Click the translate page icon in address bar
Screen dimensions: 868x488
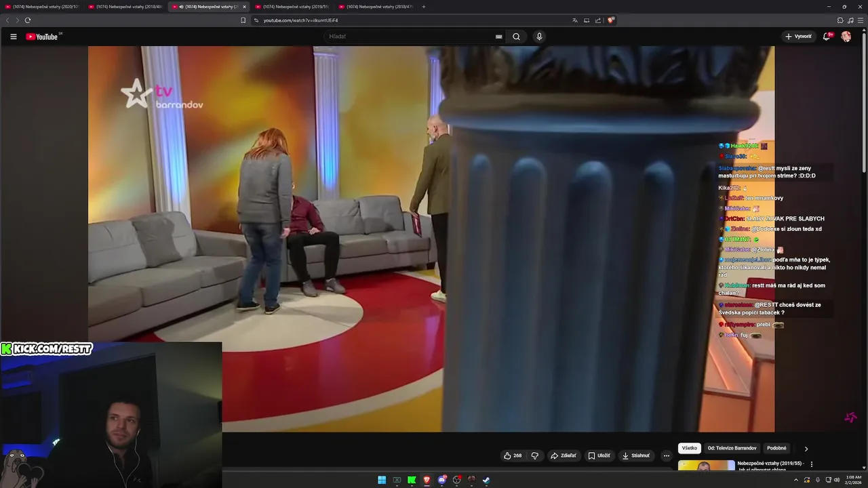pos(575,20)
